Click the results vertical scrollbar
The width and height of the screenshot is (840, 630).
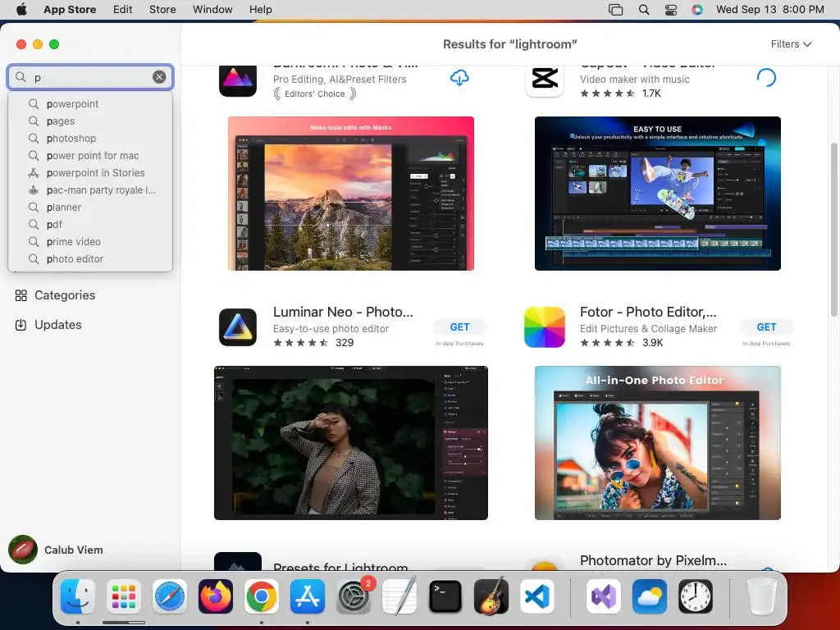(x=833, y=231)
